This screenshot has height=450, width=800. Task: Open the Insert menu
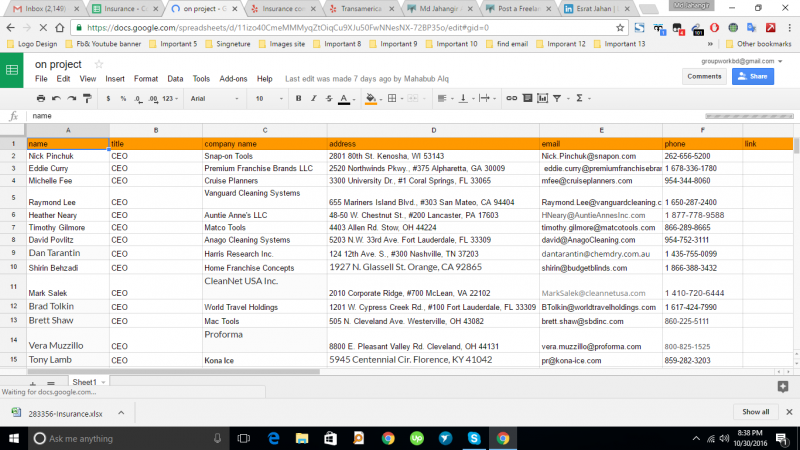[115, 79]
